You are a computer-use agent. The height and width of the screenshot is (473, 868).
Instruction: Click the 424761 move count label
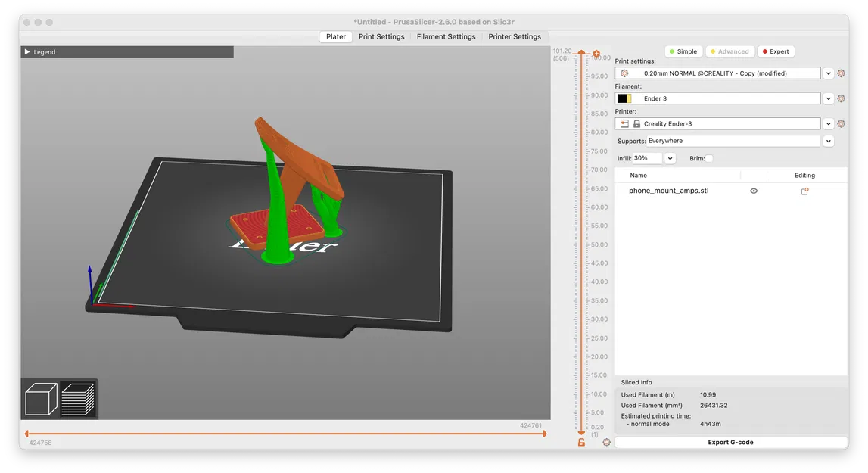pos(530,425)
